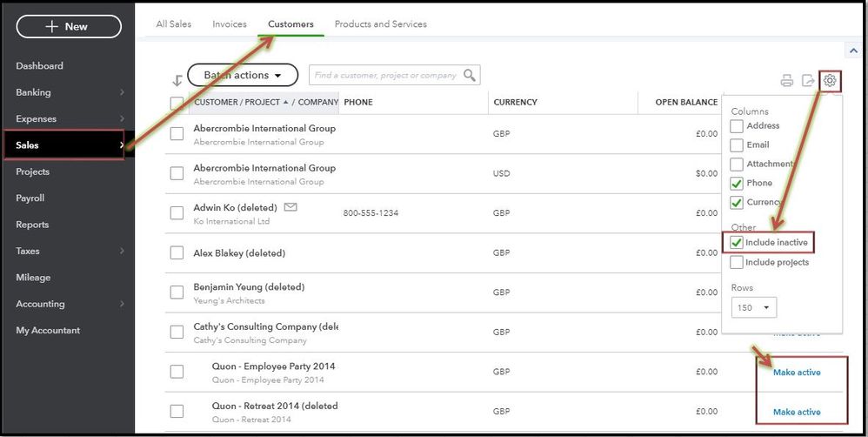The height and width of the screenshot is (437, 868).
Task: Expand the Banking sidebar submenu
Action: tap(122, 92)
